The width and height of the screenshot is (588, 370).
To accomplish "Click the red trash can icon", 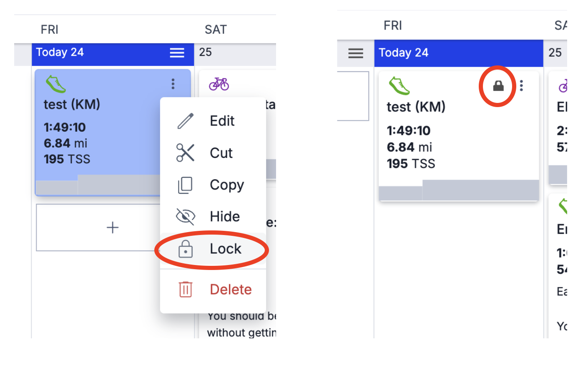I will click(x=186, y=290).
